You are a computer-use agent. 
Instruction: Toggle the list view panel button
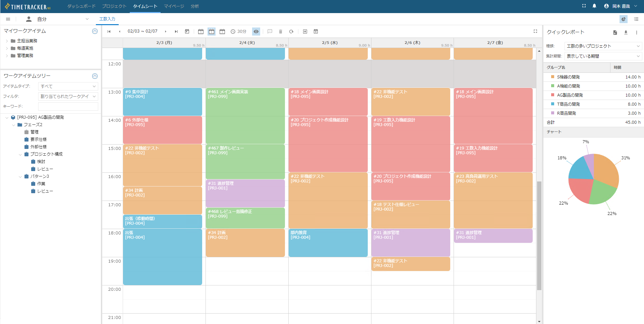click(x=636, y=19)
